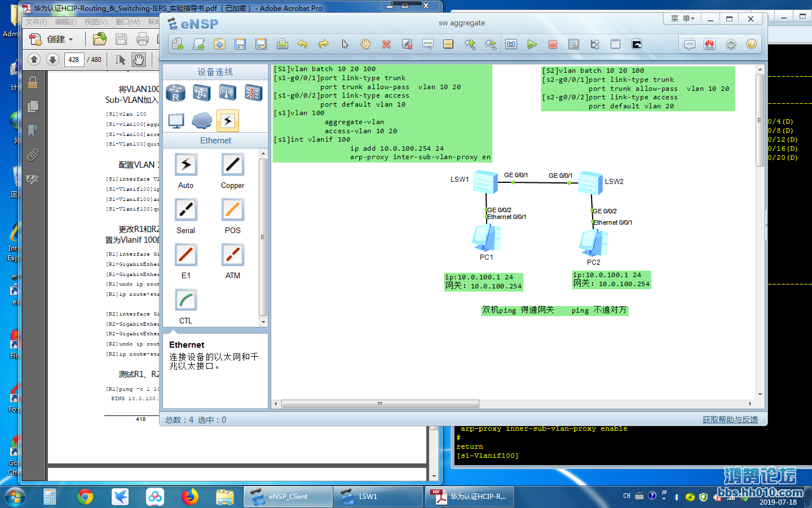Stop devices with the red stop button
The width and height of the screenshot is (812, 508).
pyautogui.click(x=553, y=44)
